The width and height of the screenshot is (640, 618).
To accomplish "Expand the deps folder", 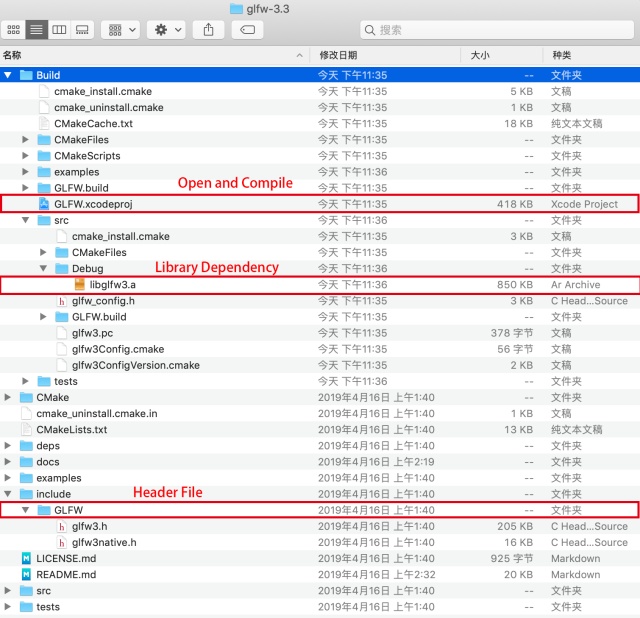I will tap(7, 445).
